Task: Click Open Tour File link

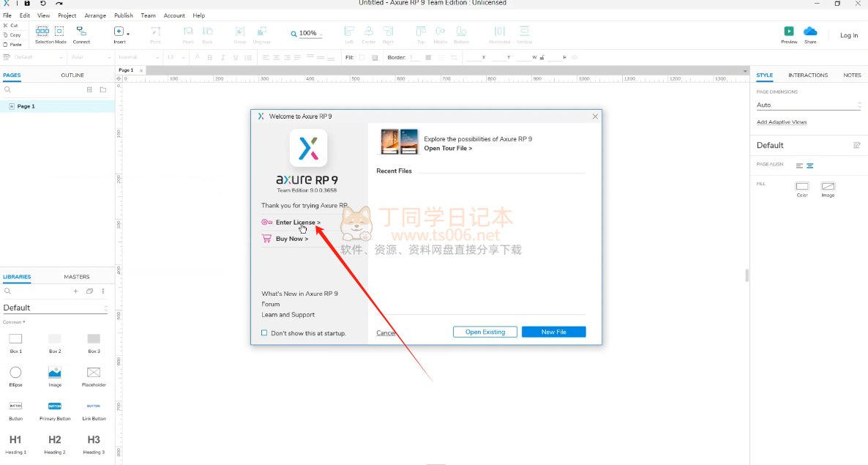Action: [x=448, y=149]
